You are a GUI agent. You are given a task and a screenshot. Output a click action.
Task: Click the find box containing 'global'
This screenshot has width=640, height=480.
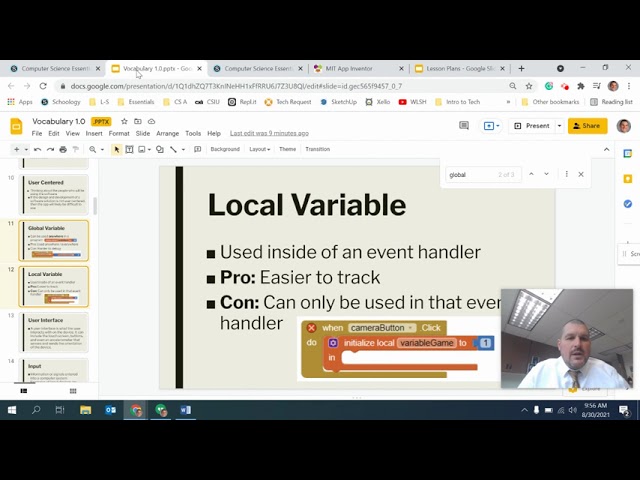[484, 175]
